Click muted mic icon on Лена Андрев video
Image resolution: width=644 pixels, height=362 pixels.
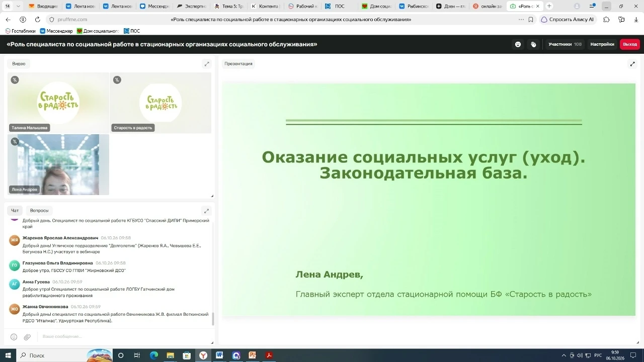click(x=15, y=141)
